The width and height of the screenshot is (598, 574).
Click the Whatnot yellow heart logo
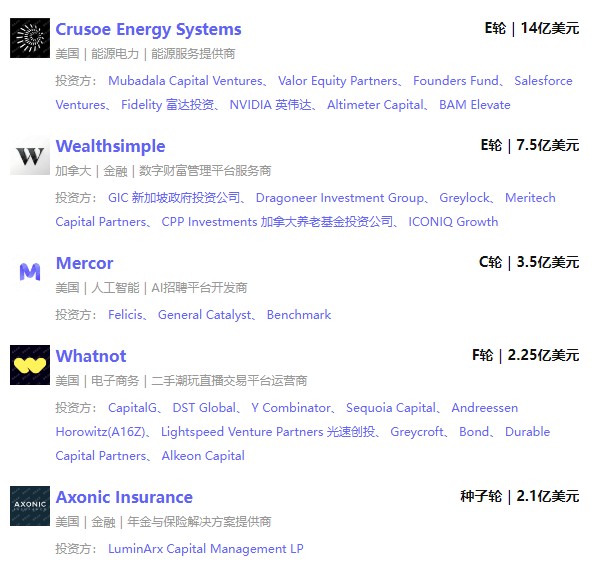point(30,365)
